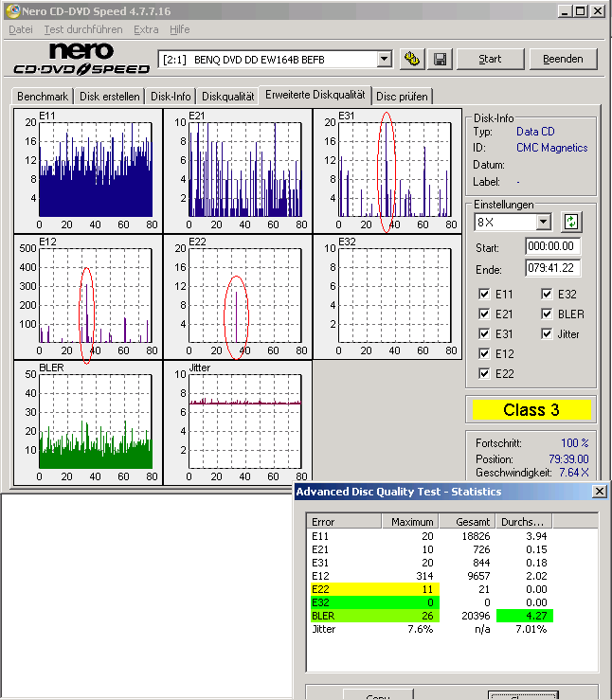
Task: Click the Nero title bar application icon
Action: pyautogui.click(x=12, y=11)
